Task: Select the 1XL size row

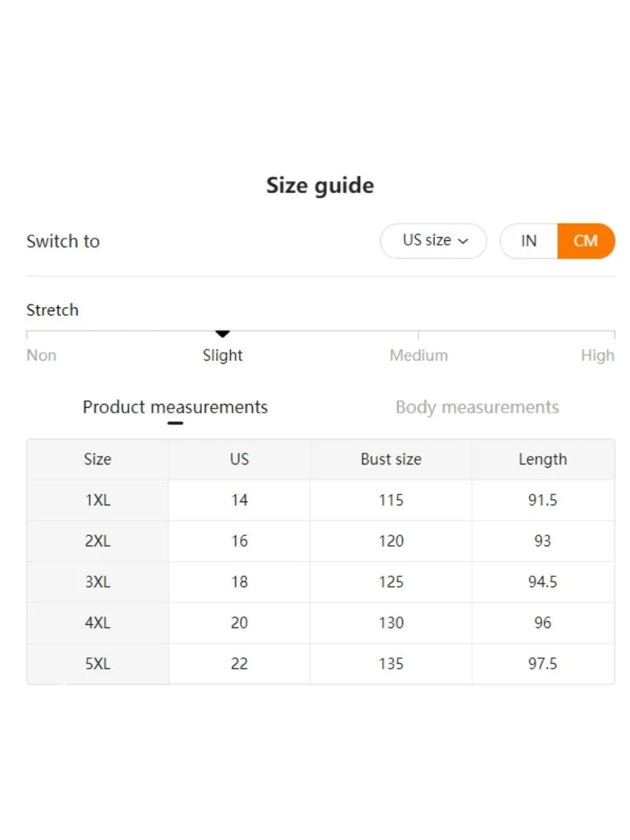Action: 98,501
